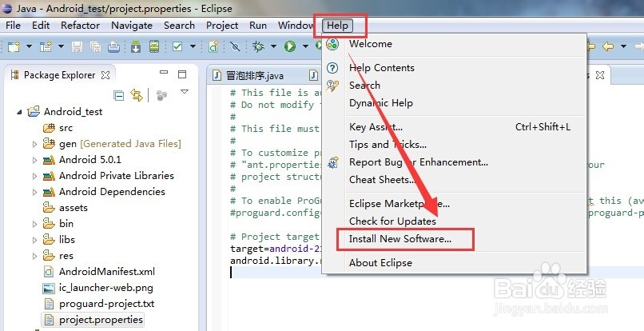Choose Search in the Help menu
Viewport: 644px width, 331px height.
(x=454, y=86)
